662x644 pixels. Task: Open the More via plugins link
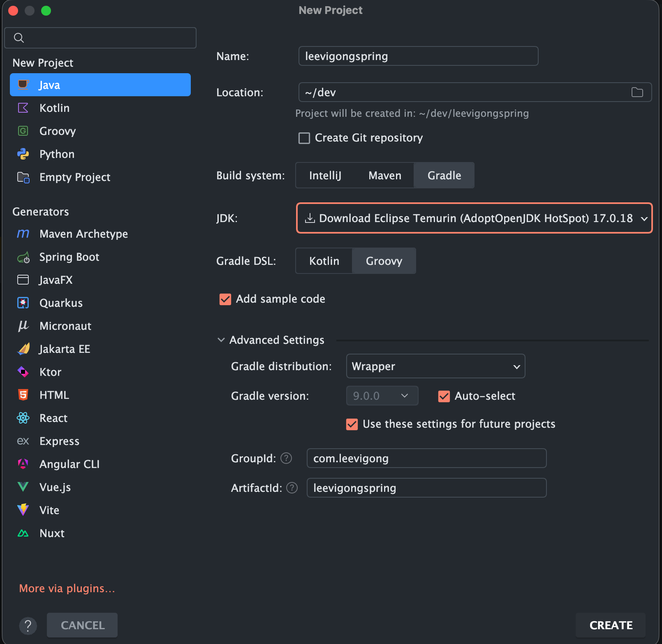(x=67, y=588)
